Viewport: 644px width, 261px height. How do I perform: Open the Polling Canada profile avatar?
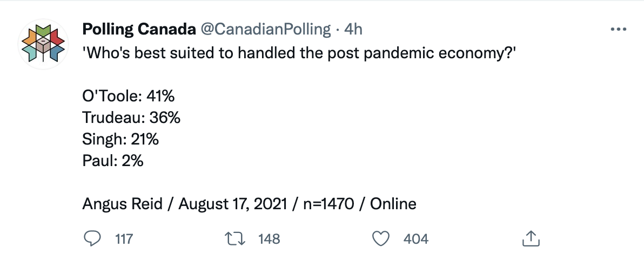click(x=43, y=44)
